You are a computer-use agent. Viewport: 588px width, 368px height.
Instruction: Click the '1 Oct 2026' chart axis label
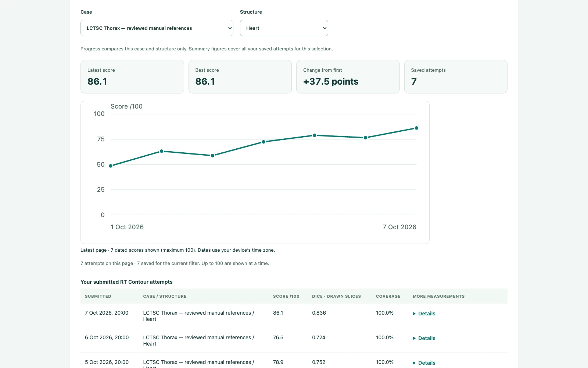tap(127, 227)
